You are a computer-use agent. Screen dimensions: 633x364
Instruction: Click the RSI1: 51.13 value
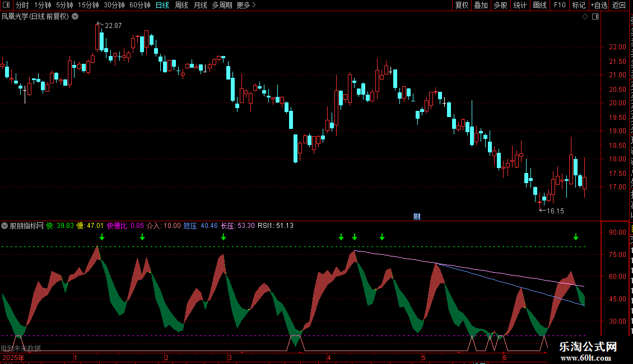(x=276, y=226)
